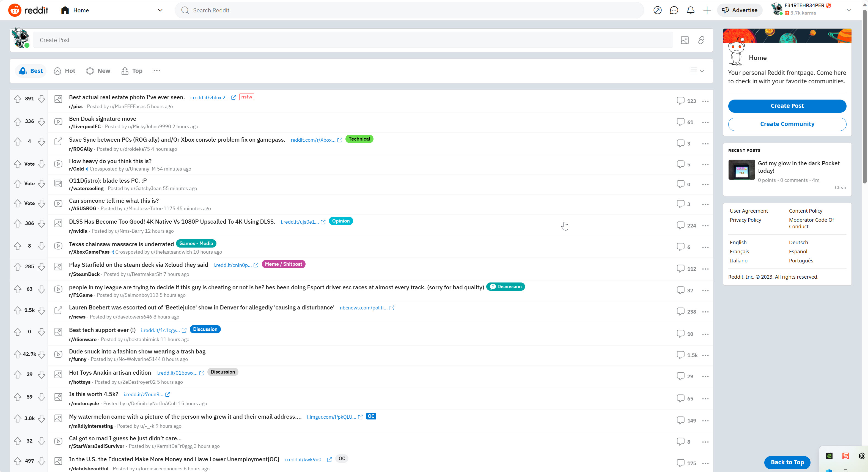Open options menu for 'Ben Doak signature move'
The image size is (868, 472).
click(x=705, y=122)
